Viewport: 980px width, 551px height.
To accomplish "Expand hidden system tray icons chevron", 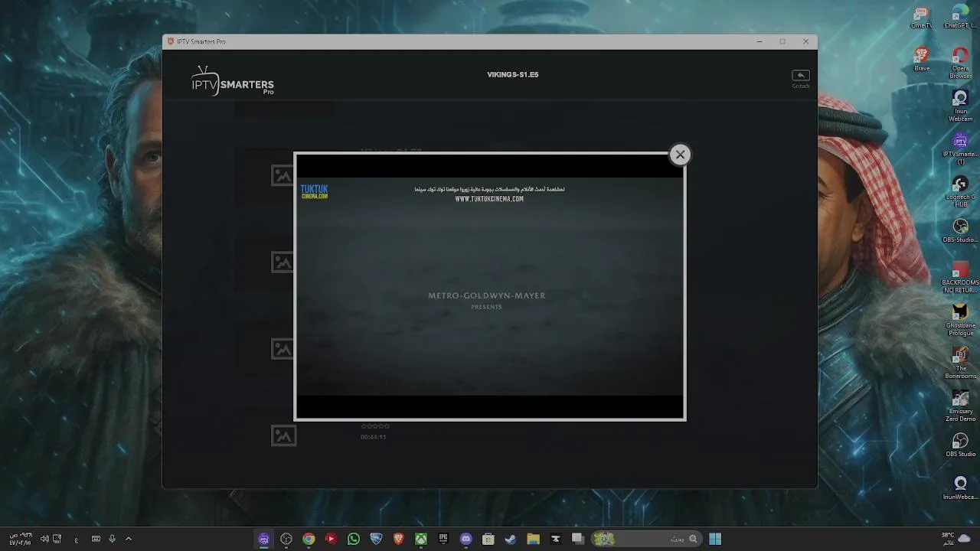I will [129, 539].
